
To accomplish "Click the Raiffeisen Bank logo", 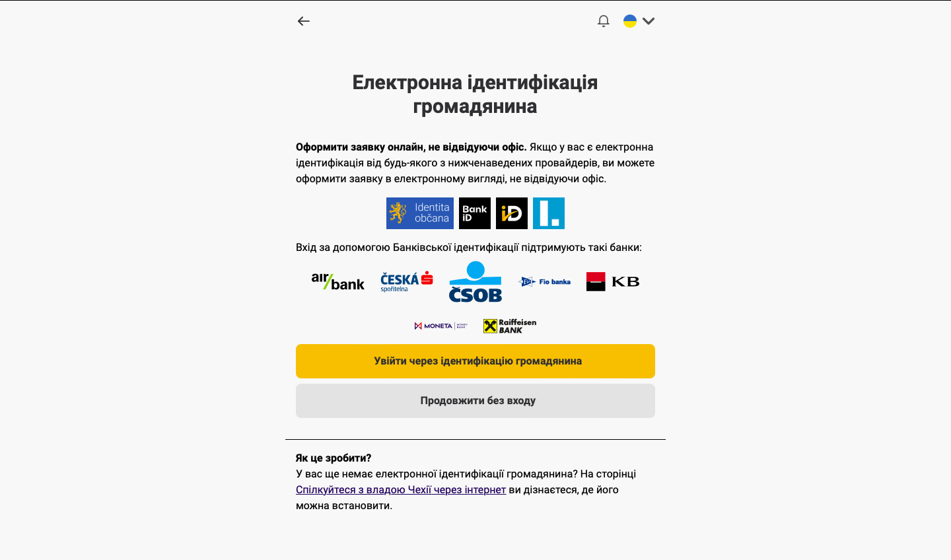I will (510, 326).
